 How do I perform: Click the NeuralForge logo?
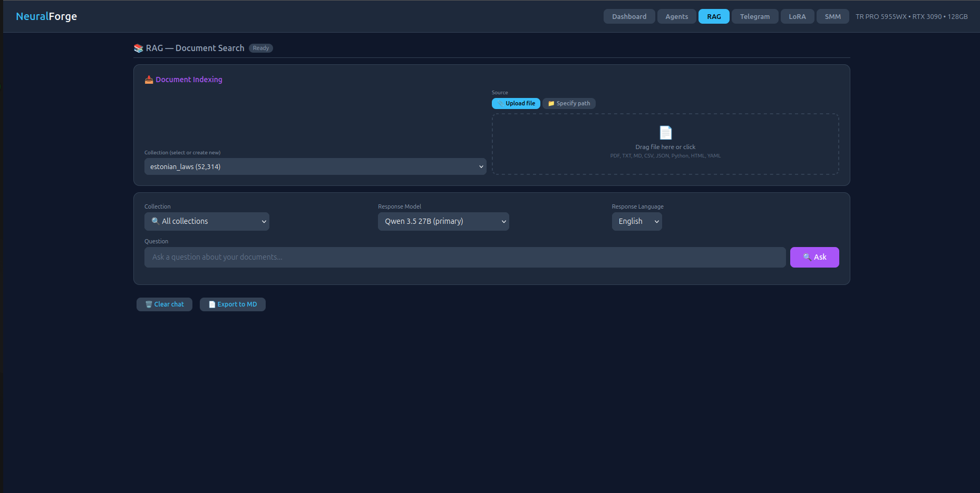[x=46, y=16]
